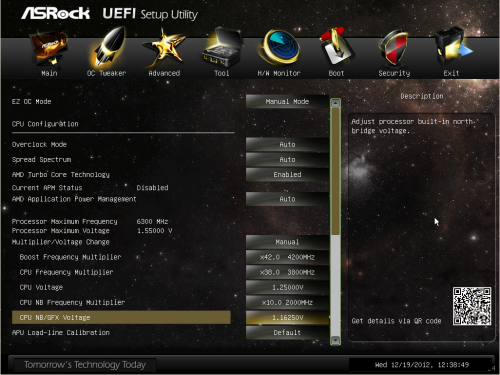Select the AMD Turbo Core Technology label
500x375 pixels.
click(x=61, y=175)
